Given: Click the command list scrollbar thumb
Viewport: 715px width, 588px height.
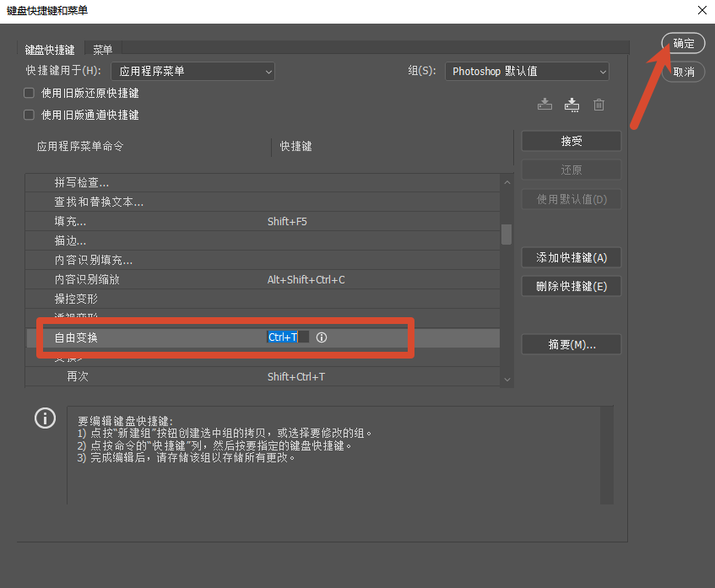Looking at the screenshot, I should point(506,235).
